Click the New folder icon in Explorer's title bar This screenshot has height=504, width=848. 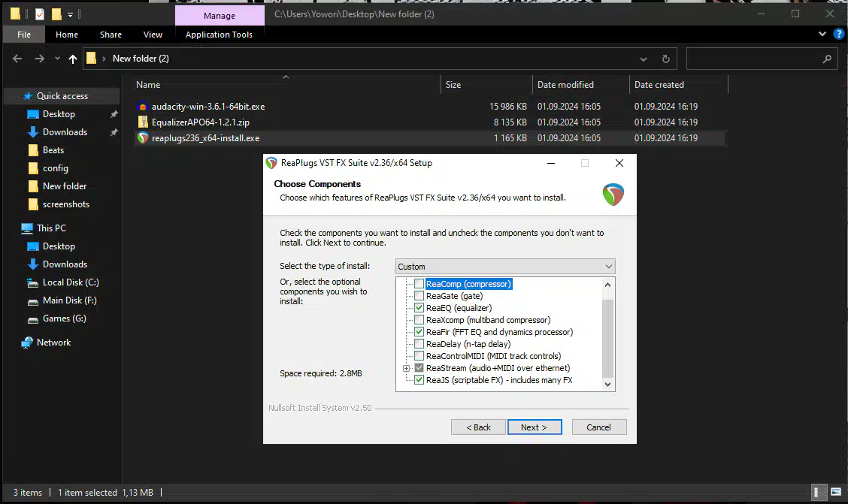pyautogui.click(x=56, y=14)
